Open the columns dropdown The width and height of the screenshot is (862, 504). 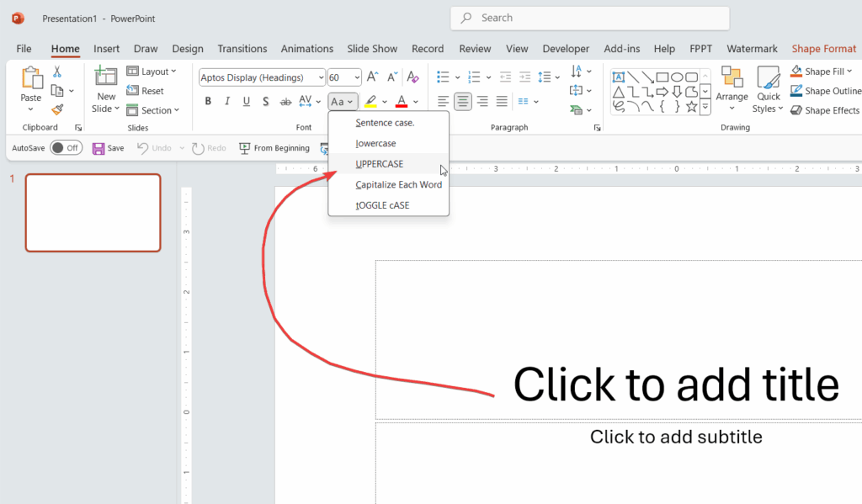pyautogui.click(x=528, y=102)
